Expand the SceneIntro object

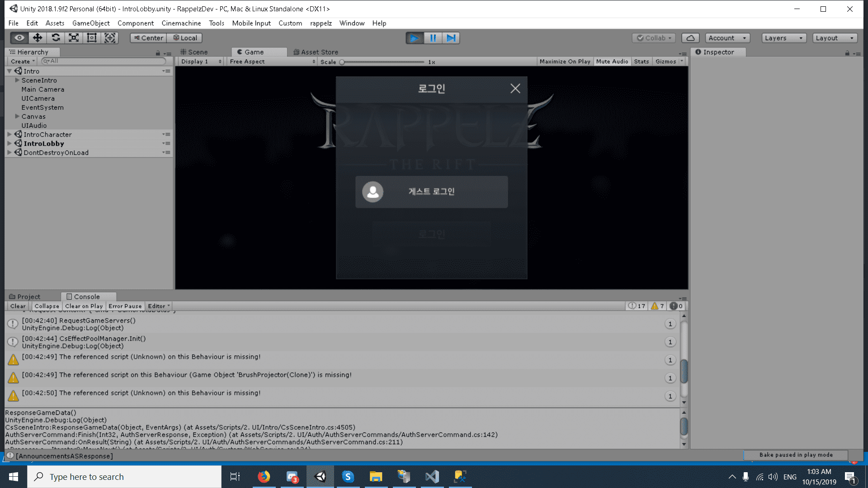(x=17, y=80)
